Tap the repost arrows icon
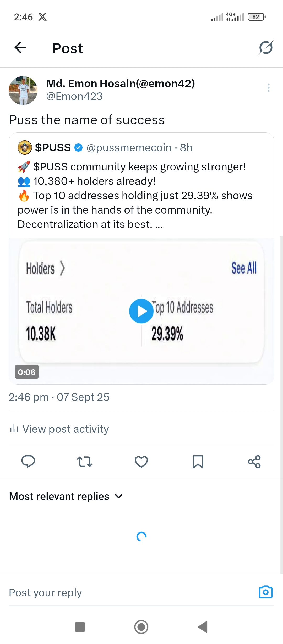283x644 pixels. (x=85, y=462)
